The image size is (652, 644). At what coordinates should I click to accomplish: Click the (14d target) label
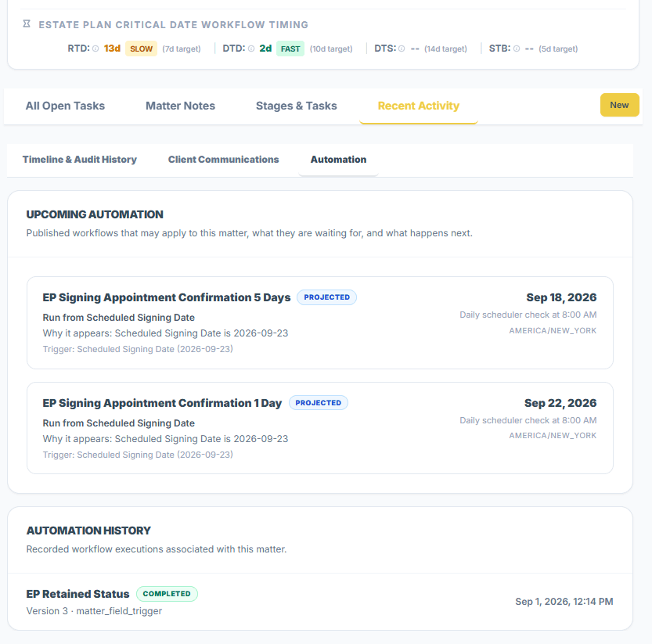coord(445,49)
